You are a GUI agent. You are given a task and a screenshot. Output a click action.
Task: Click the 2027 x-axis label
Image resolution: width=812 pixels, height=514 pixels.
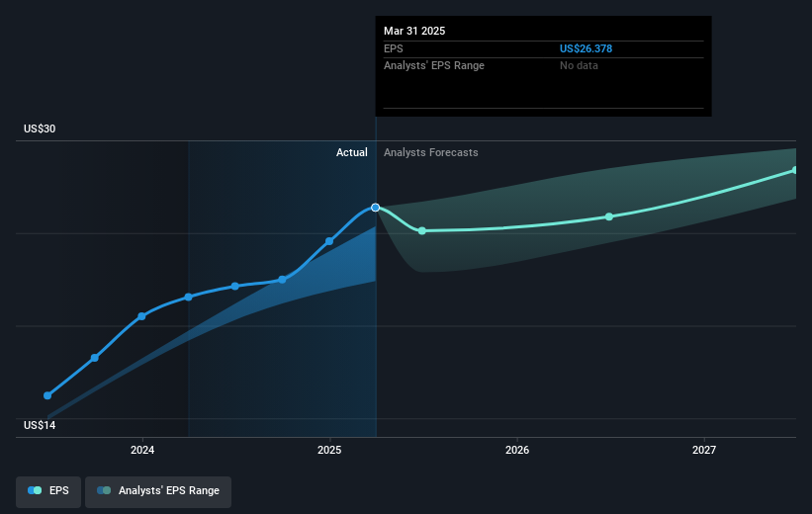pyautogui.click(x=704, y=451)
